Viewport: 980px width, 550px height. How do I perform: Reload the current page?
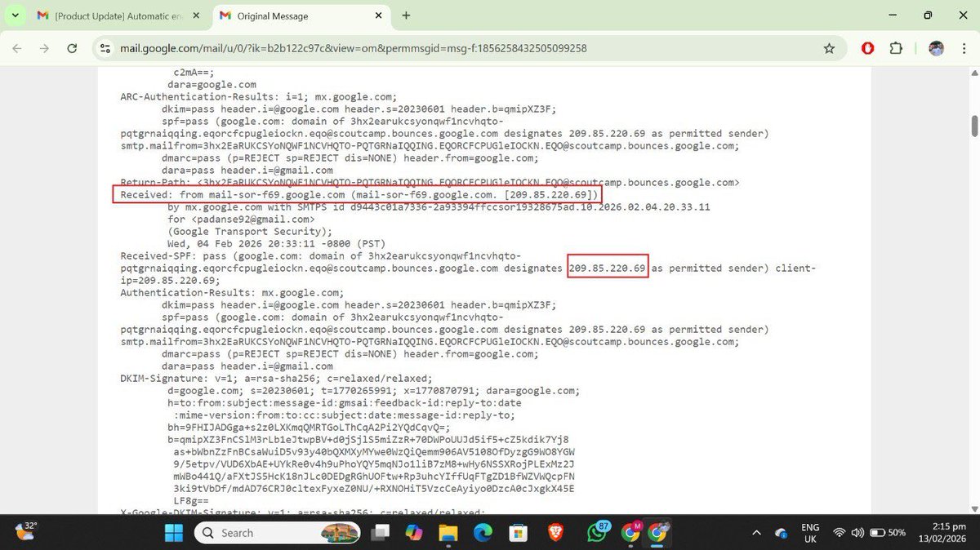[72, 48]
